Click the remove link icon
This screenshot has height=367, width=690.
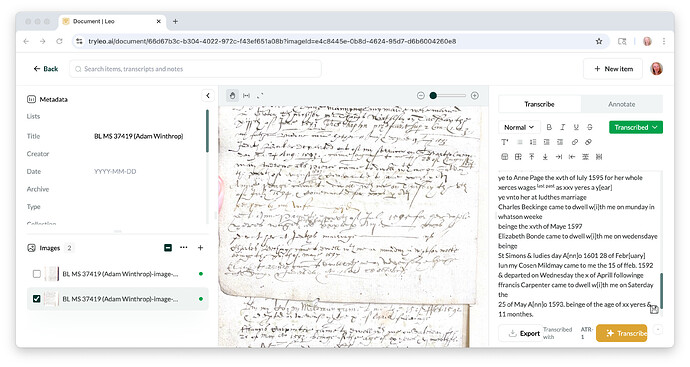pos(588,142)
